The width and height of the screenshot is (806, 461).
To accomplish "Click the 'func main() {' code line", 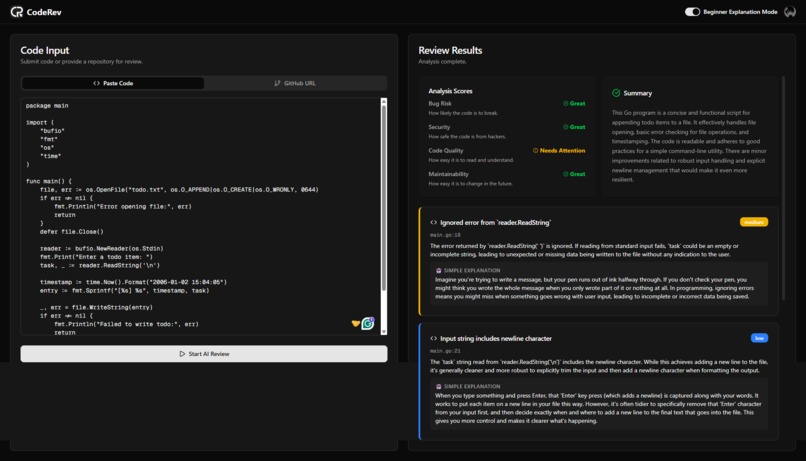I will 49,181.
